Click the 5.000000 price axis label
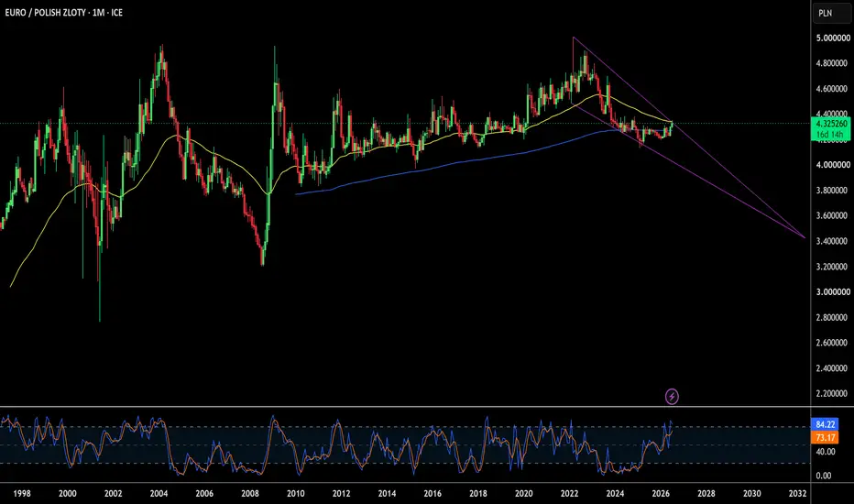The image size is (854, 504). tap(833, 38)
